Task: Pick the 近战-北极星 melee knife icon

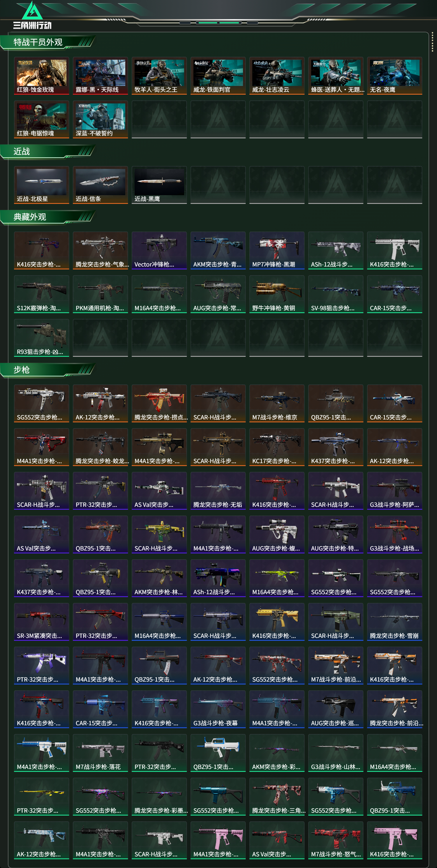Action: click(x=41, y=185)
